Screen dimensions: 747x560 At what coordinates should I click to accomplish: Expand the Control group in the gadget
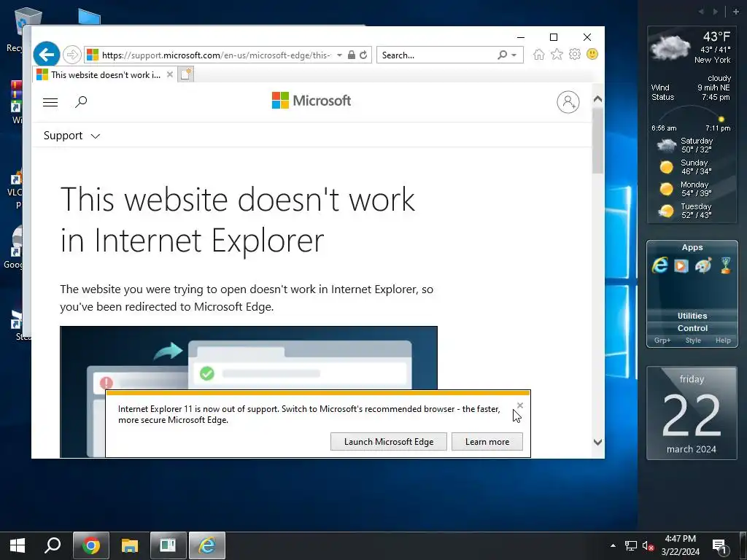[692, 328]
